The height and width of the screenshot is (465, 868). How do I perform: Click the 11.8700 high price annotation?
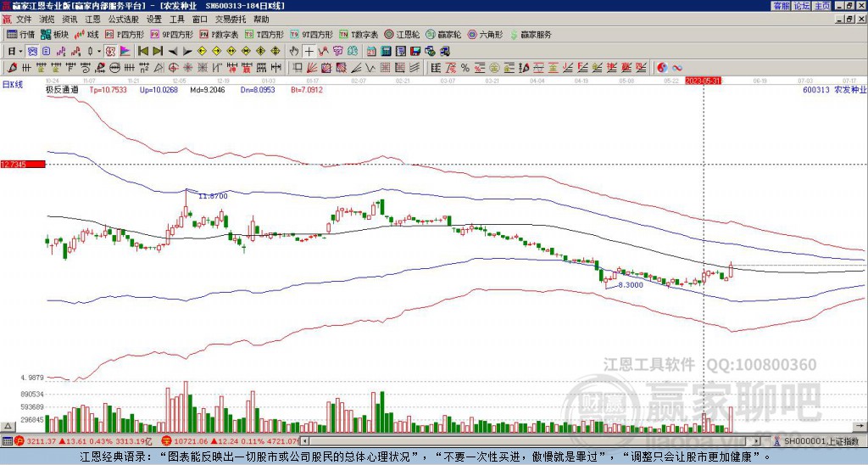(x=213, y=196)
